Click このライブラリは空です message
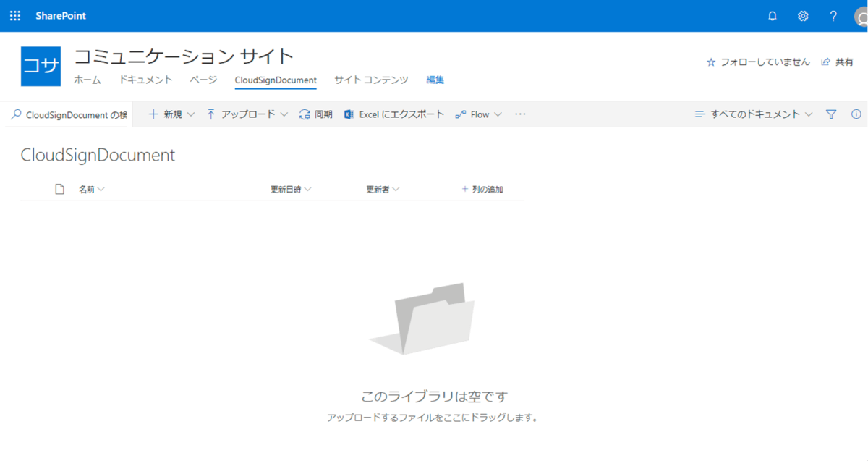Screen dimensions: 868x461 point(435,397)
